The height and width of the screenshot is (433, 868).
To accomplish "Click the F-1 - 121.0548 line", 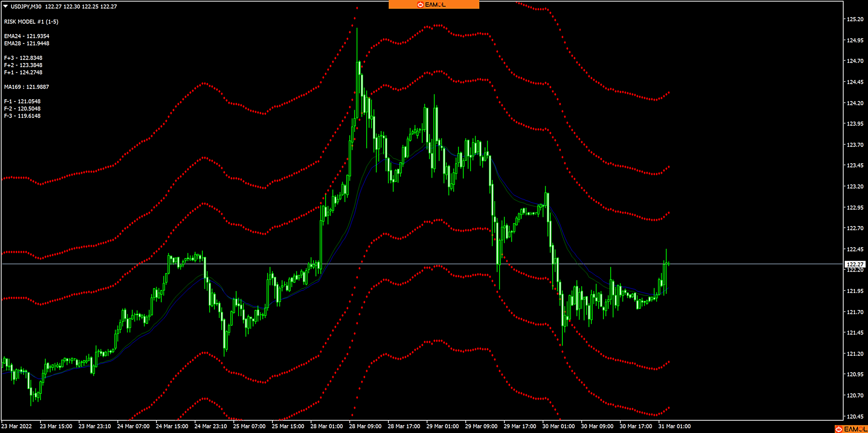I will click(x=22, y=101).
